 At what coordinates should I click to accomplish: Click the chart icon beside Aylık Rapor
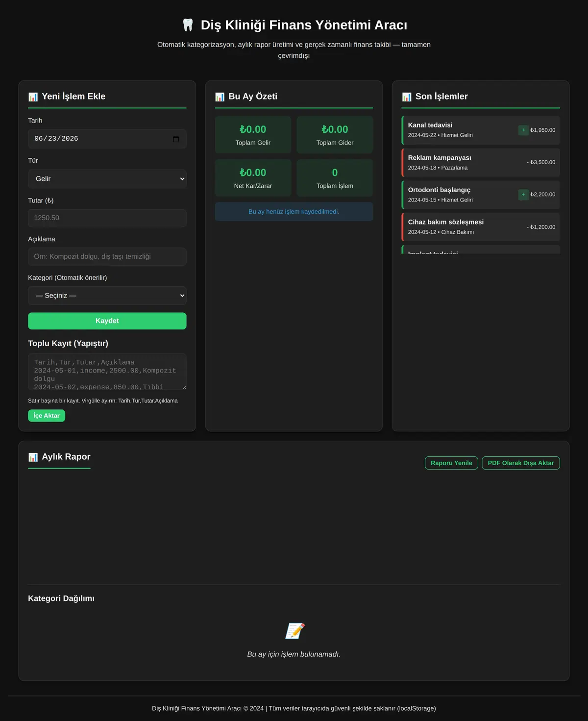click(33, 457)
